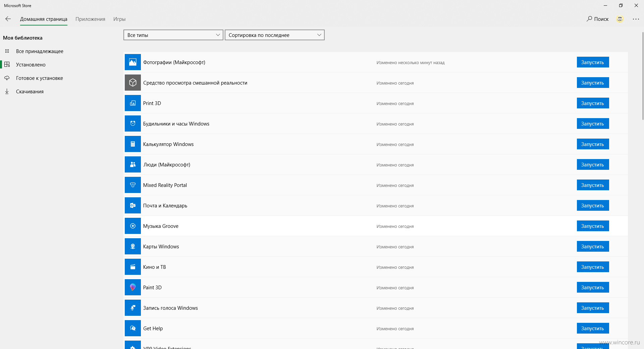Click the Mail and Calendar icon

click(133, 205)
